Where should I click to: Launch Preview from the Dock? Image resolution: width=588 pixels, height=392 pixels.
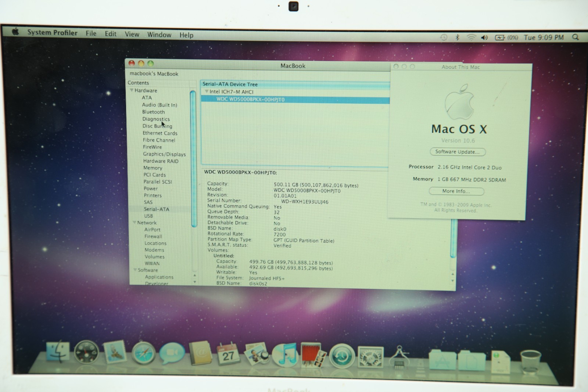pyautogui.click(x=257, y=354)
